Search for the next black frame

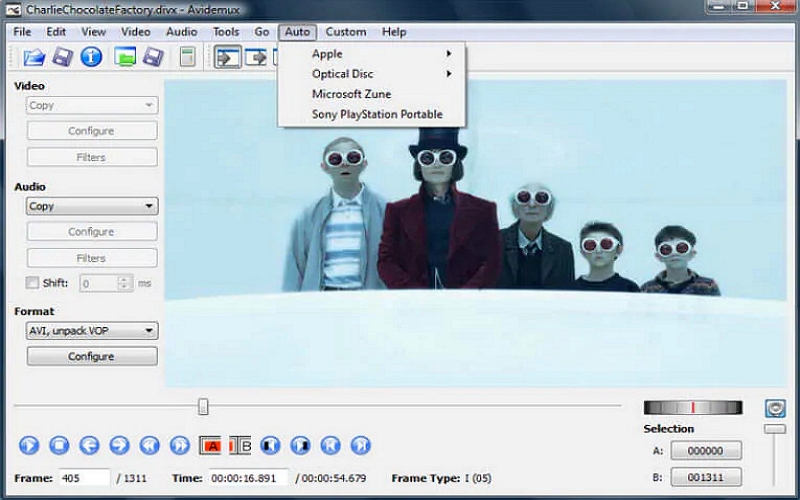(x=300, y=445)
